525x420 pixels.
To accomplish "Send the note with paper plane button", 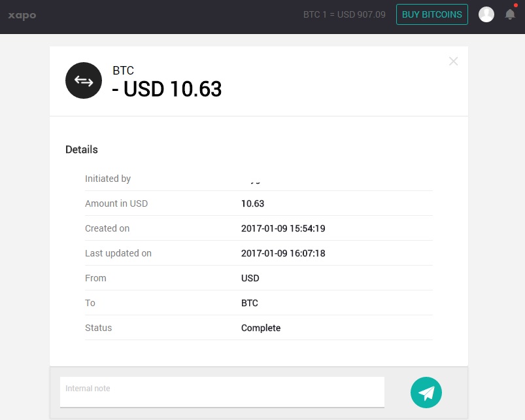I will [426, 393].
